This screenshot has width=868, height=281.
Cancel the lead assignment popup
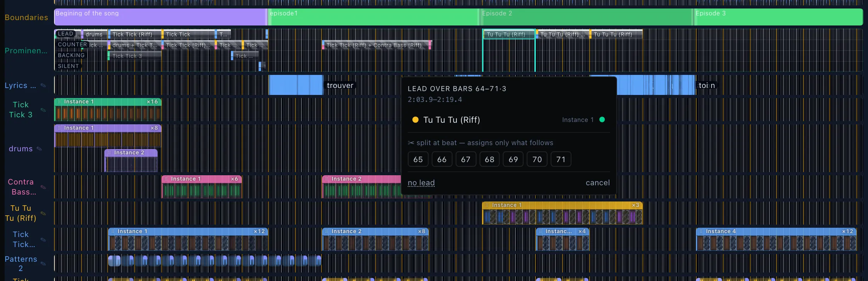[598, 183]
